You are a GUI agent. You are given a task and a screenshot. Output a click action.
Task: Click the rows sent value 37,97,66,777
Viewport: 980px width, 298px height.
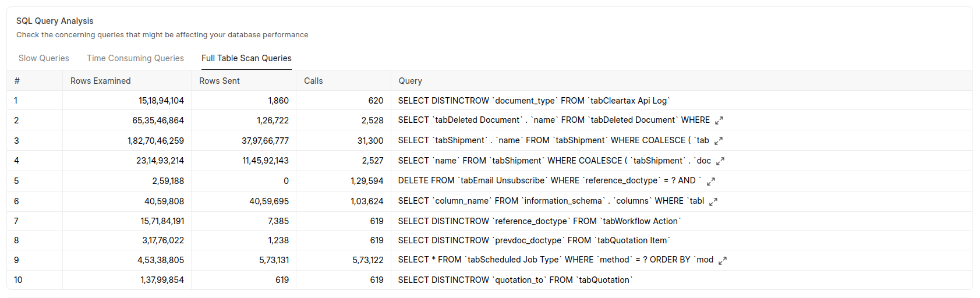[x=265, y=141]
